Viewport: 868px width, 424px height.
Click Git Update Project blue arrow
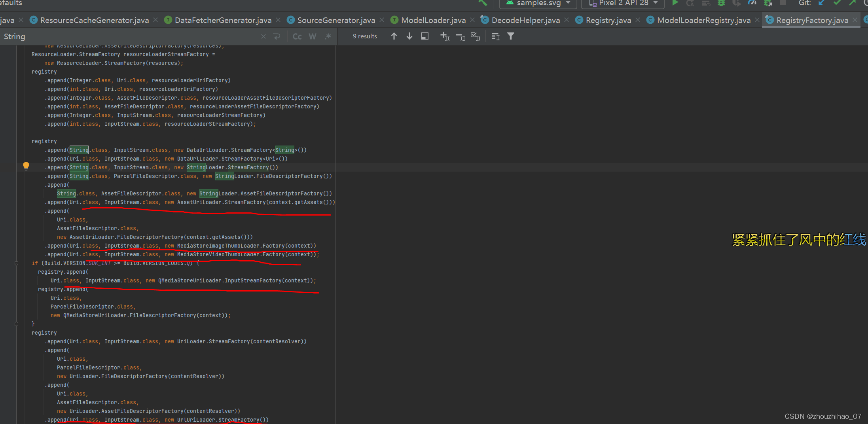822,3
